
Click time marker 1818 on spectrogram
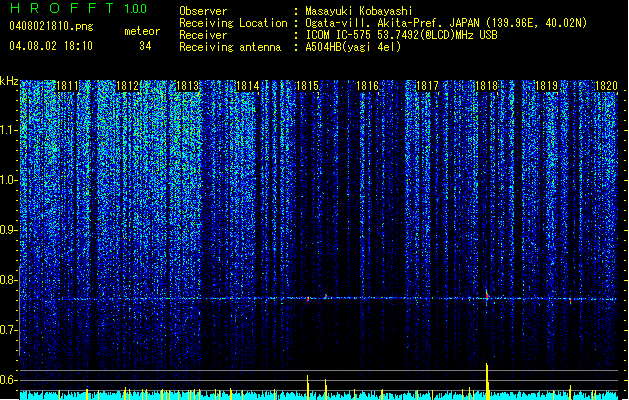(x=487, y=86)
